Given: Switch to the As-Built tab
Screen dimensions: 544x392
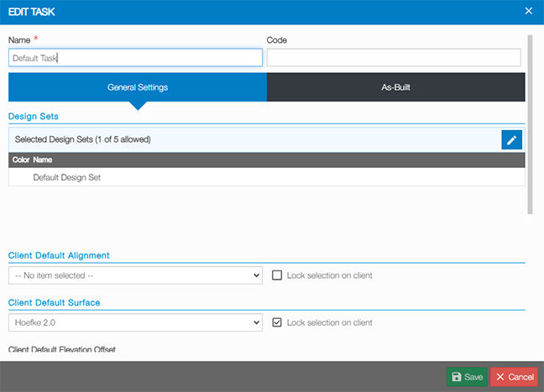Looking at the screenshot, I should [x=396, y=87].
